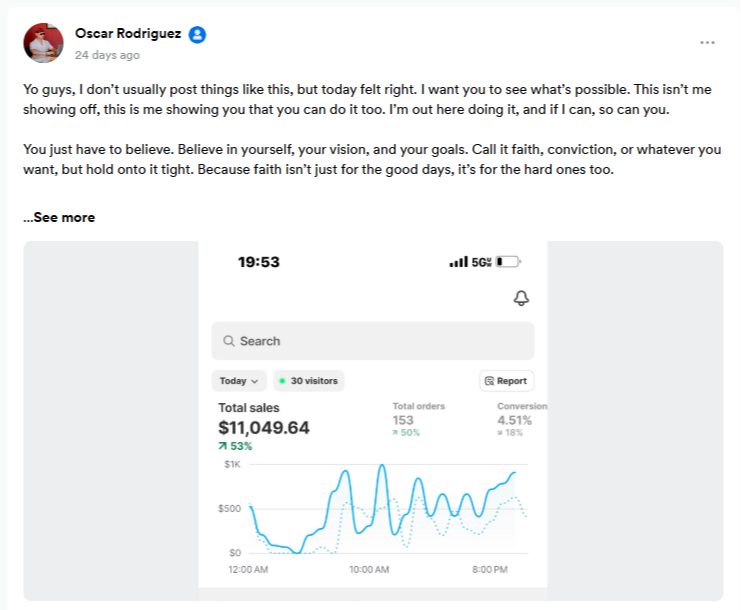Click the 5G network indicator
This screenshot has width=741, height=610.
[480, 262]
